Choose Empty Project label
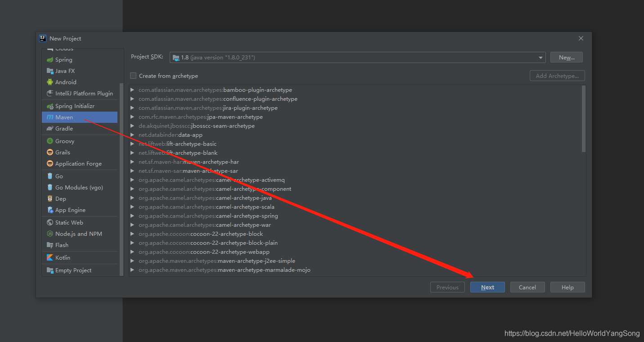Image resolution: width=644 pixels, height=342 pixels. click(x=73, y=270)
